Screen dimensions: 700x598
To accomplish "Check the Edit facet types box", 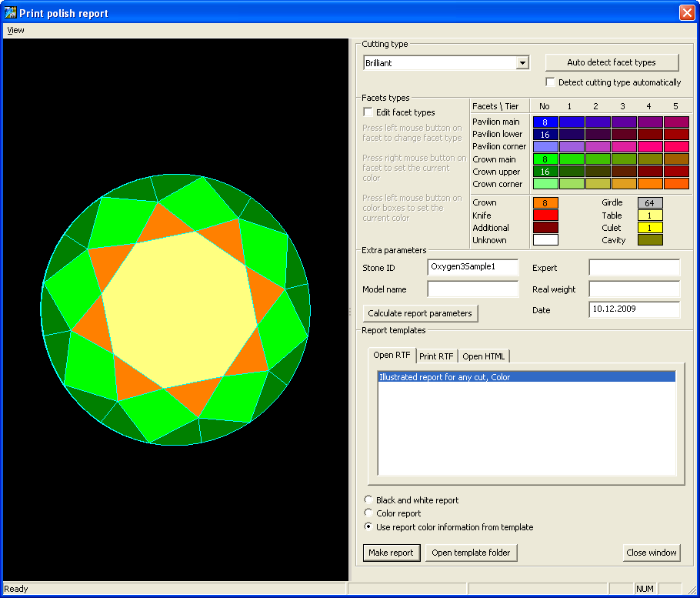I will pos(368,112).
